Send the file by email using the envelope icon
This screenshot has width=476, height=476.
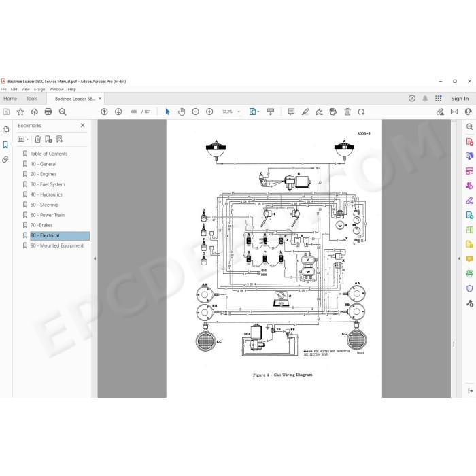click(454, 112)
